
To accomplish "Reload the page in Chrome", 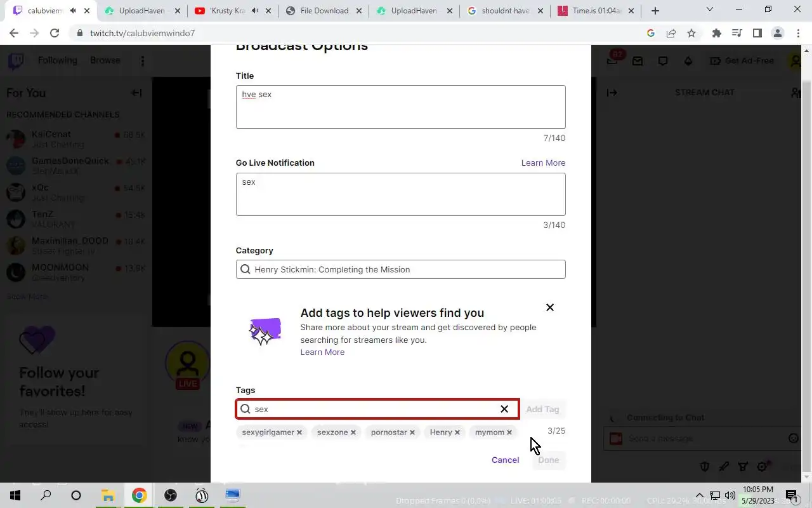I will pos(55,33).
